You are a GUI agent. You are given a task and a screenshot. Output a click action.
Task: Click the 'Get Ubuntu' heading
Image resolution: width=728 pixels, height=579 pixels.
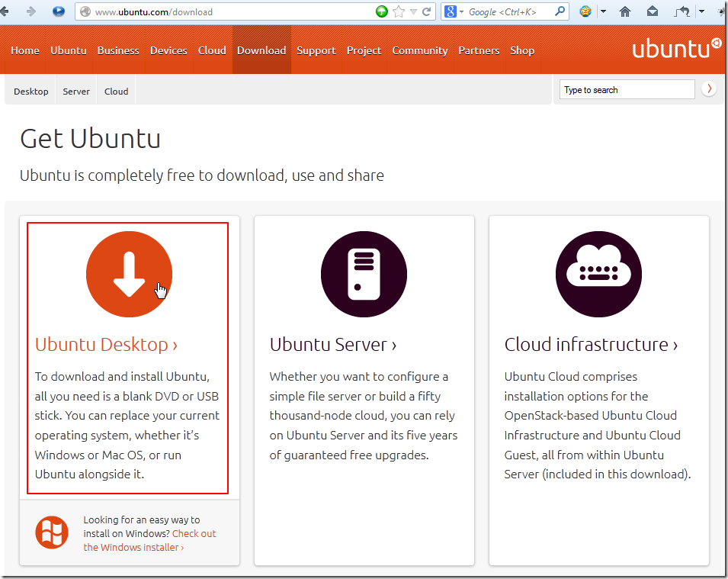coord(90,139)
